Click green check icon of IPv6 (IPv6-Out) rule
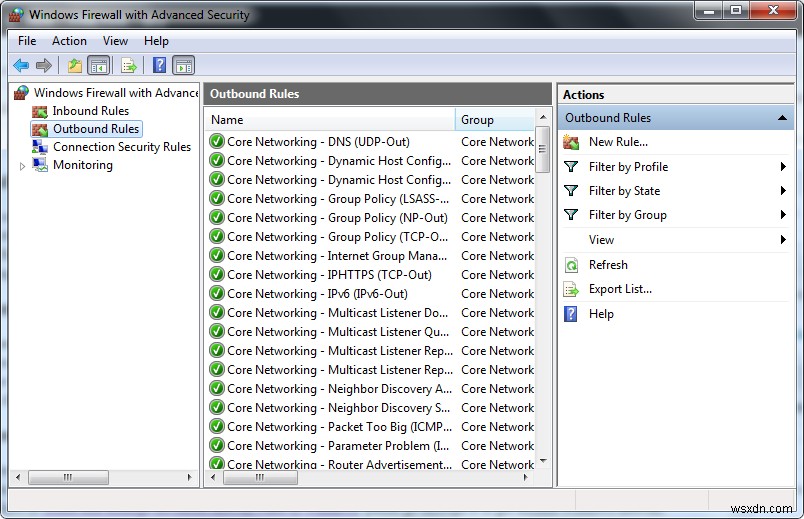This screenshot has width=804, height=519. coord(217,293)
